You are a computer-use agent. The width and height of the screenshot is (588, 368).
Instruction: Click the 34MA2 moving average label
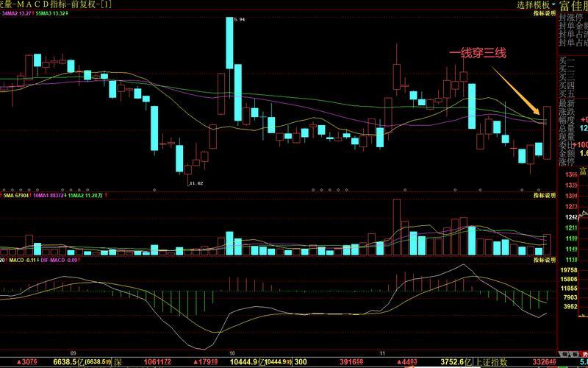(x=15, y=13)
